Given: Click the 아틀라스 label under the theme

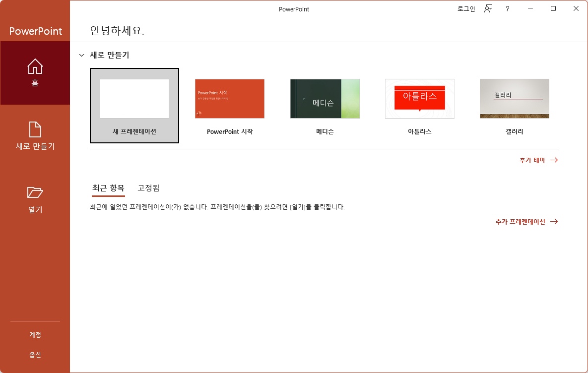Looking at the screenshot, I should coord(420,131).
